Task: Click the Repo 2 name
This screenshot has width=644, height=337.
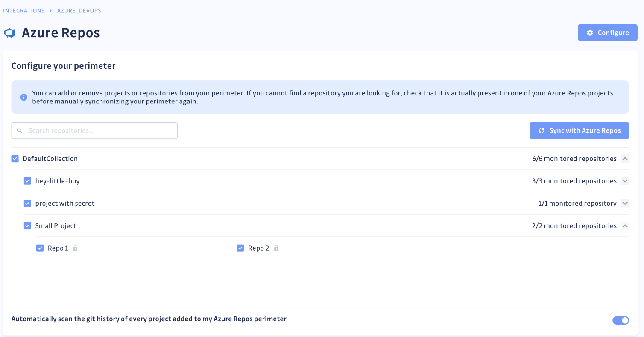Action: tap(259, 248)
